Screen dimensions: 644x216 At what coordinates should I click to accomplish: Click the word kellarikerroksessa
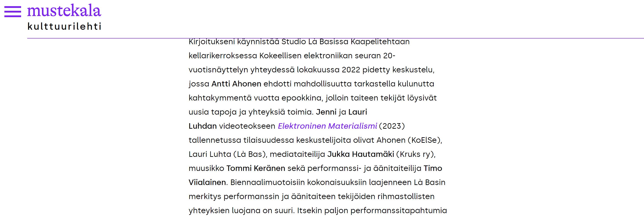pyautogui.click(x=223, y=56)
